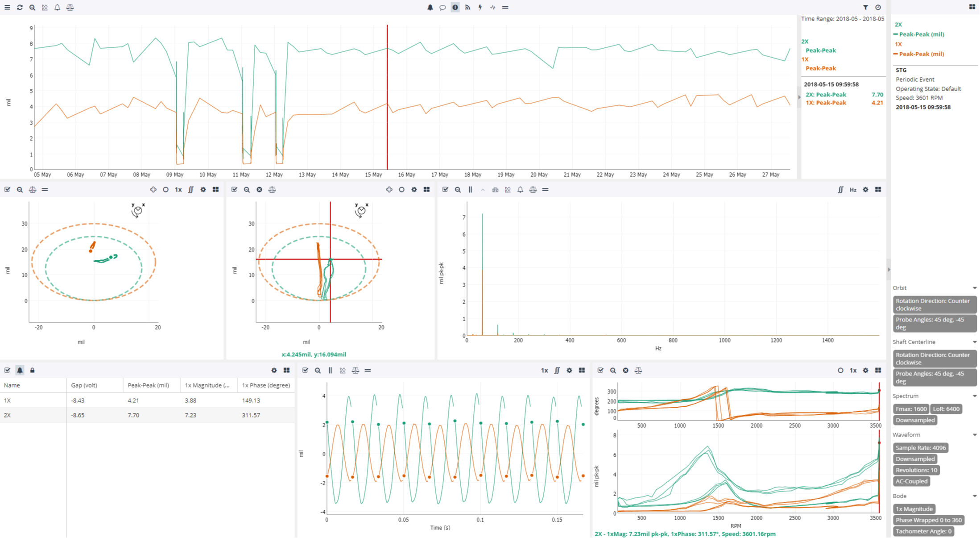This screenshot has width=980, height=538.
Task: Click the Hz units icon on spectrum
Action: click(853, 190)
